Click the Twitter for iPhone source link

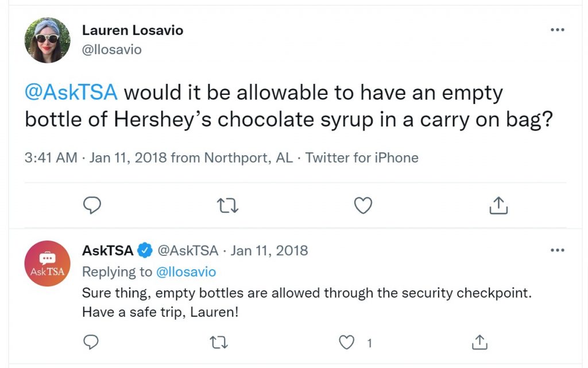362,158
